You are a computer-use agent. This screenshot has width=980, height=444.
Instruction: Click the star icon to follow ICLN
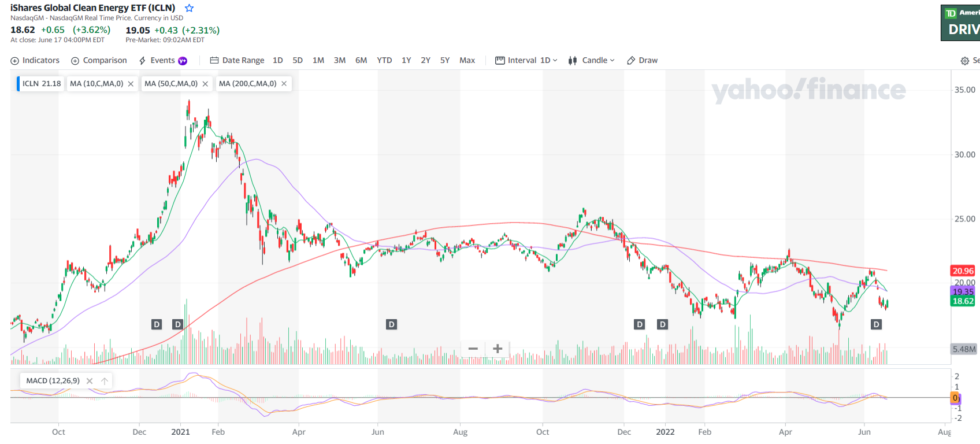tap(189, 8)
